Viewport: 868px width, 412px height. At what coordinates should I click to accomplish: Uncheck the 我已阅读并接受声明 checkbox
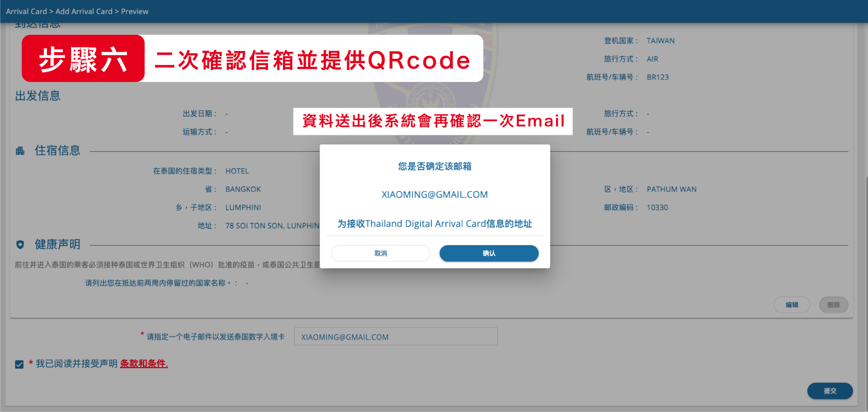point(19,364)
